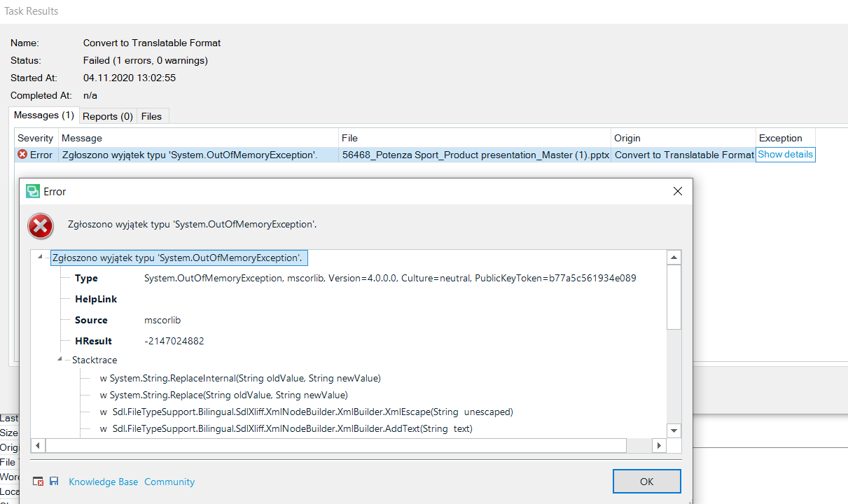
Task: Click vertical scrollbar down arrow in error tree
Action: click(x=674, y=430)
